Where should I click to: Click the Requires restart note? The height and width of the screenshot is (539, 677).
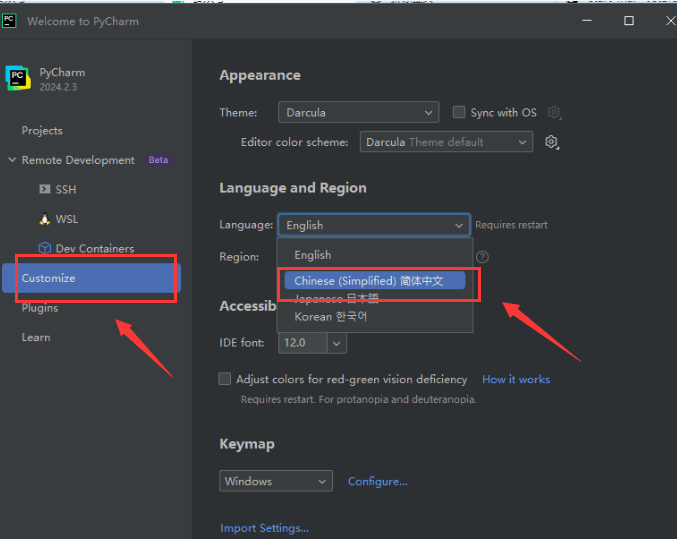coord(511,225)
